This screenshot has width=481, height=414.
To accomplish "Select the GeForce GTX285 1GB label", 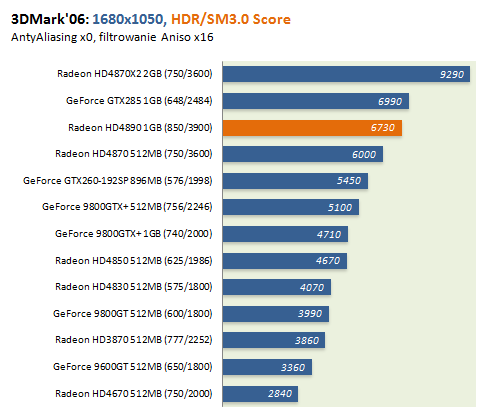I will [139, 101].
